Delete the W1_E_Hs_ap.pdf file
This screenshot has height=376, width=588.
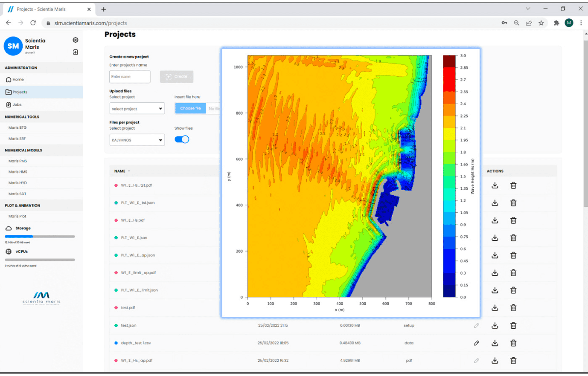pyautogui.click(x=513, y=361)
